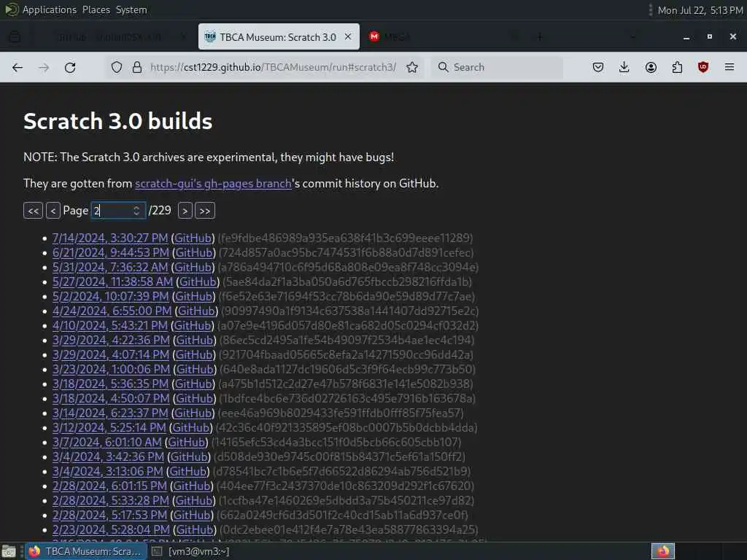Switch to the [vm3@vm3:~] terminal in taskbar
The image size is (747, 560).
tap(190, 551)
